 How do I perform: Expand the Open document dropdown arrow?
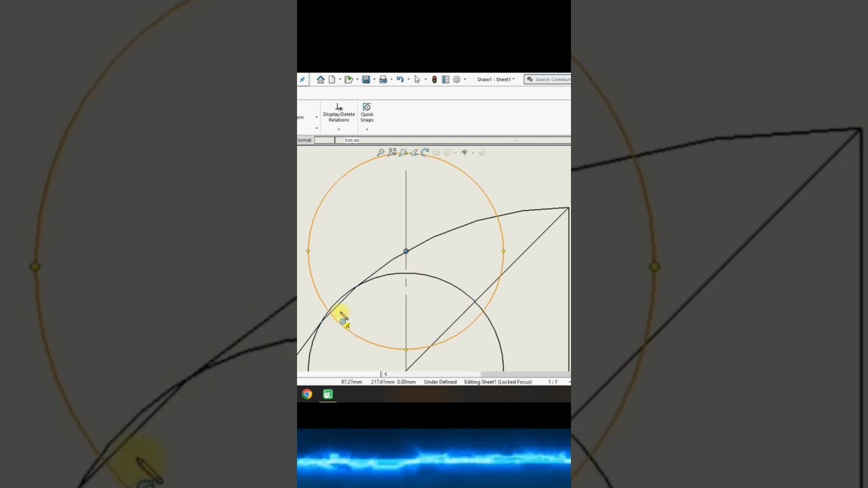pyautogui.click(x=357, y=79)
